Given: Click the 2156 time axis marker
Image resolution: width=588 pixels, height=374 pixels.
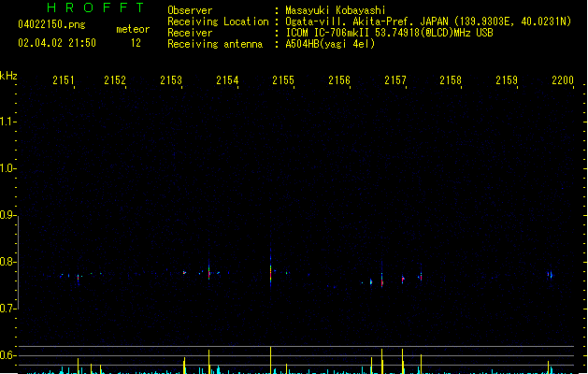Looking at the screenshot, I should [x=339, y=79].
